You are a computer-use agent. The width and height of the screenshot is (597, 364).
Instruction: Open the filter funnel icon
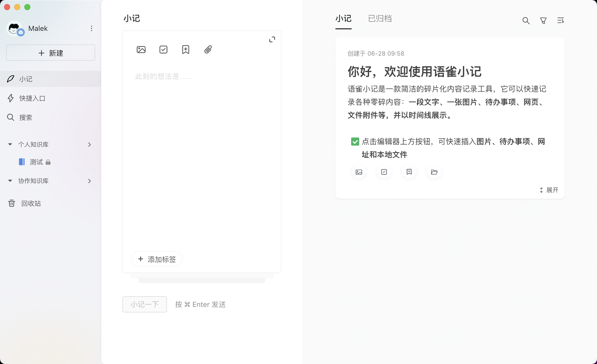543,20
